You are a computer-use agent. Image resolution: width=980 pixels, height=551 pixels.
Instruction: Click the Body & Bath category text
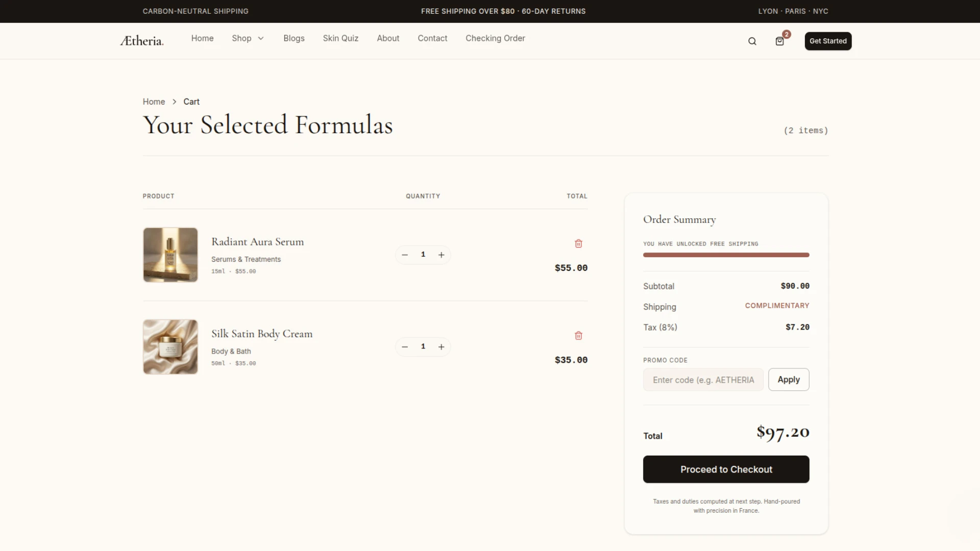231,351
